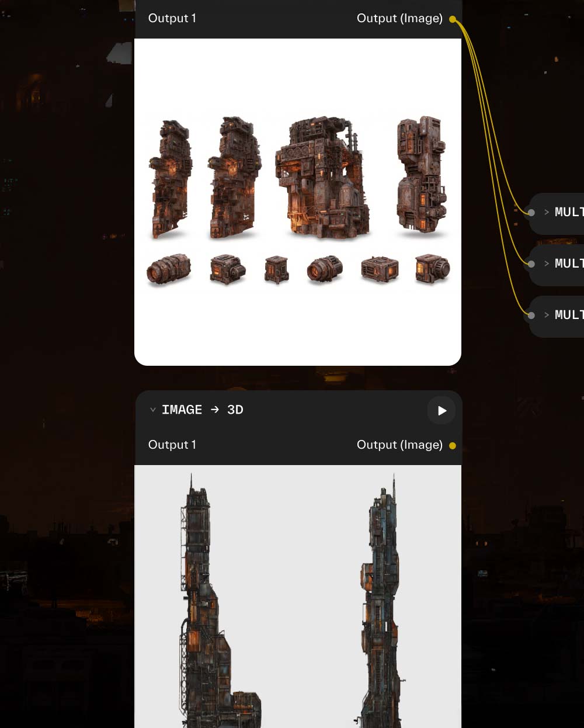Click the arrow icon in IMAGE → 3D title
The image size is (584, 728).
tap(215, 410)
